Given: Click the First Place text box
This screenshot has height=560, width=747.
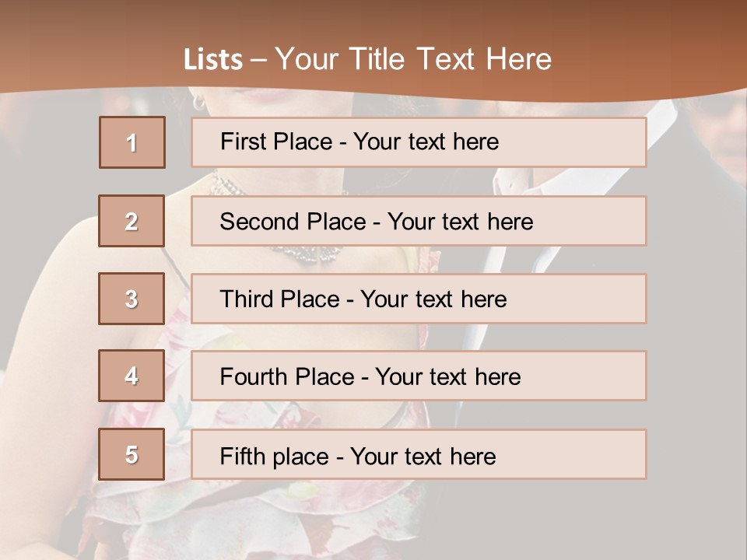Looking at the screenshot, I should tap(419, 142).
